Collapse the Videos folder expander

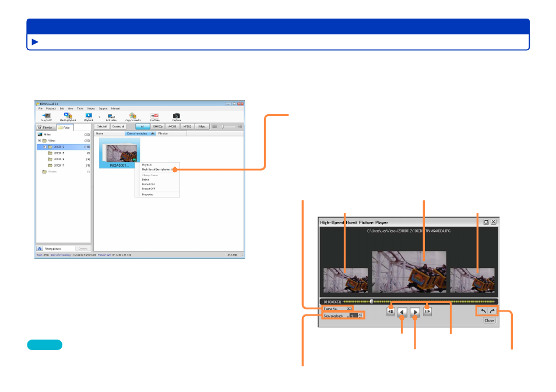[x=40, y=141]
